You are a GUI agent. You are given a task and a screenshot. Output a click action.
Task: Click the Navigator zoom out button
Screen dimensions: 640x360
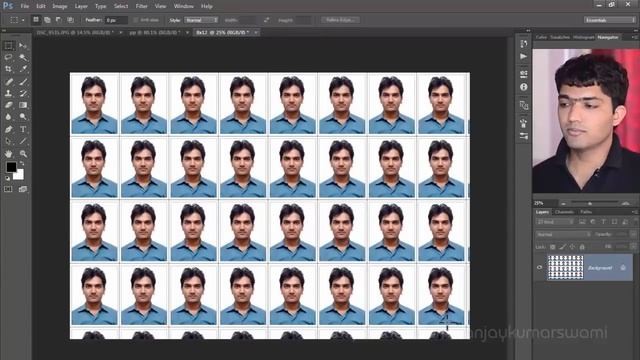[563, 203]
